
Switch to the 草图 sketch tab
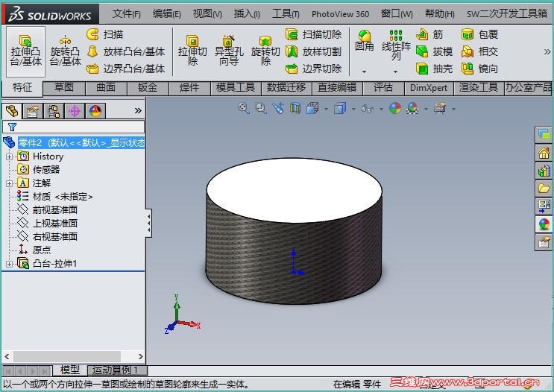[64, 88]
